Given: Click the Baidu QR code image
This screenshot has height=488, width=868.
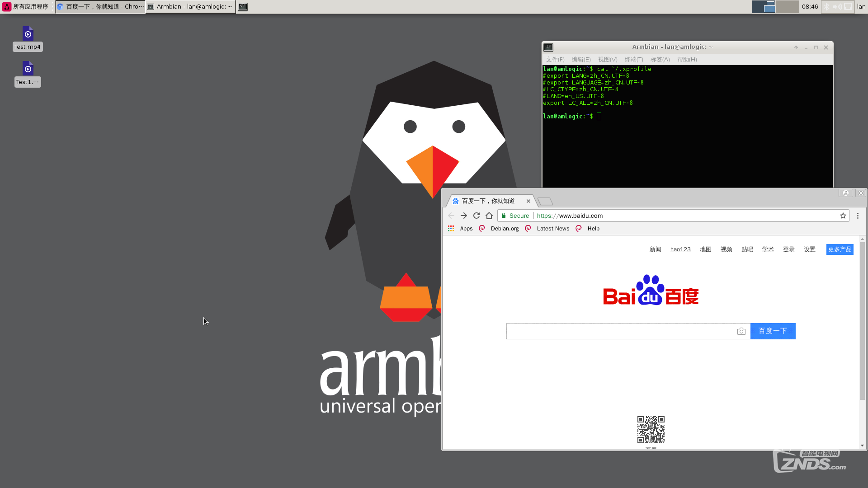Looking at the screenshot, I should pyautogui.click(x=651, y=430).
